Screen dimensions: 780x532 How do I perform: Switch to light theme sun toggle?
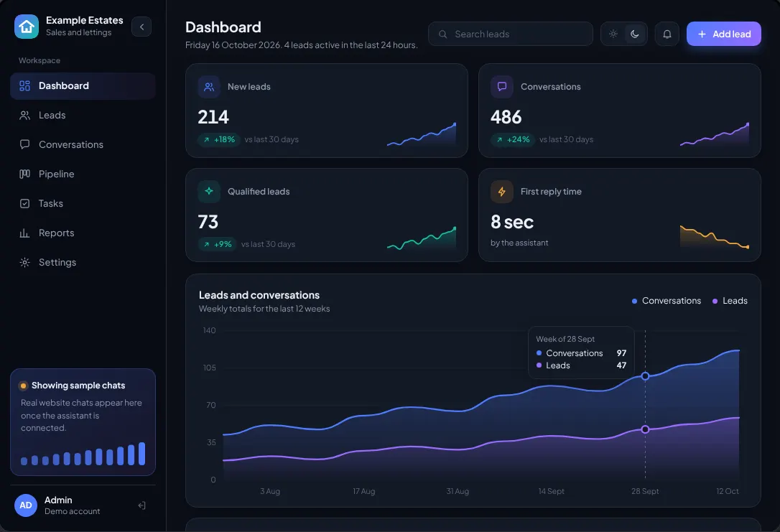tap(613, 34)
